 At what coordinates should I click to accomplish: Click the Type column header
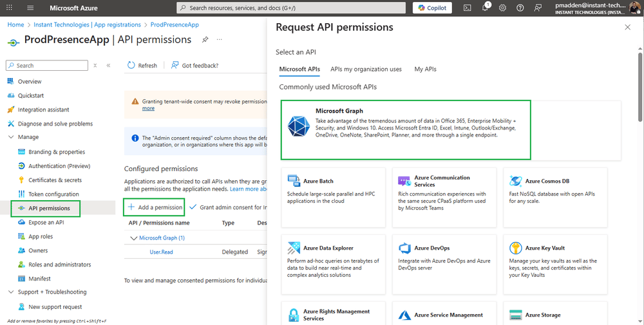click(228, 223)
